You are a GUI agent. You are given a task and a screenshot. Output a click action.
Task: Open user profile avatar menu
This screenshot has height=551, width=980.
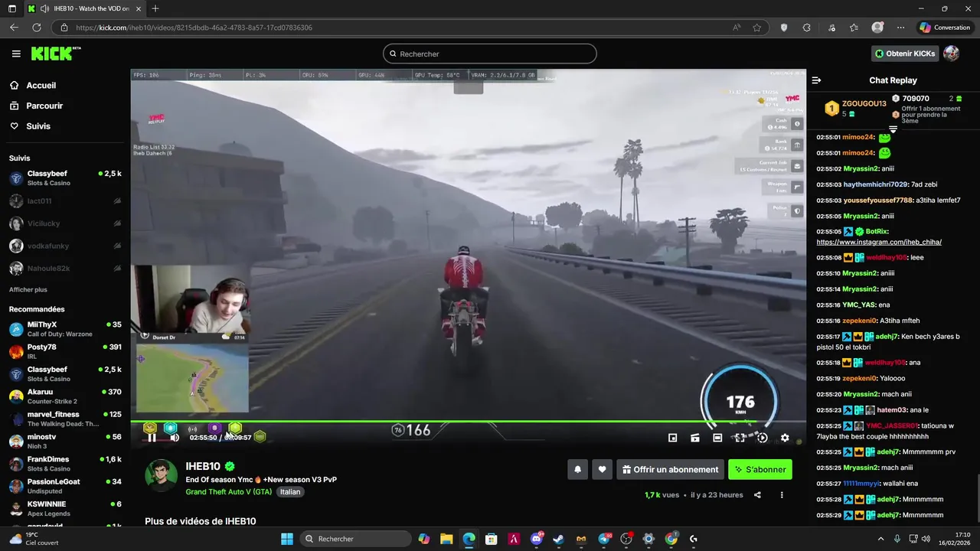point(951,54)
